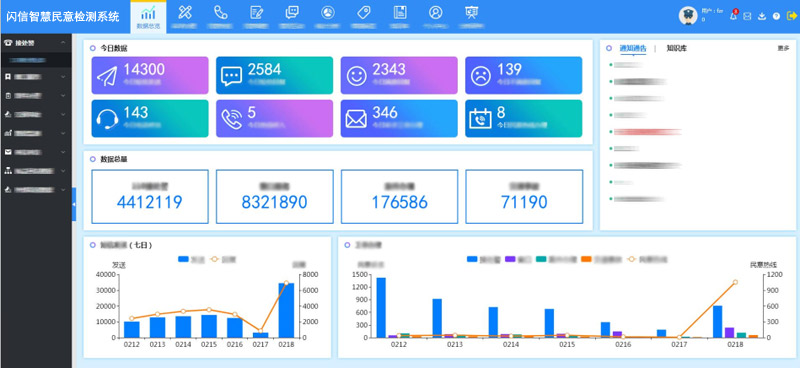800x368 pixels.
Task: Switch to the 通知通告 tab
Action: point(633,48)
